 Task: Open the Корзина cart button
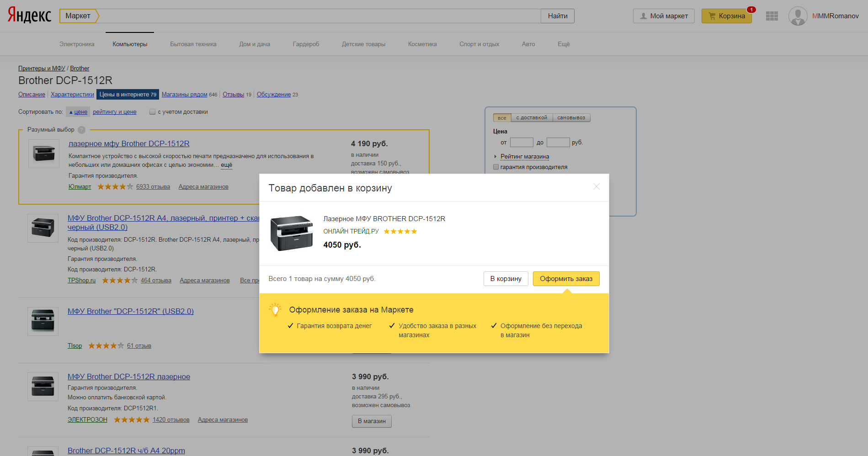[727, 16]
